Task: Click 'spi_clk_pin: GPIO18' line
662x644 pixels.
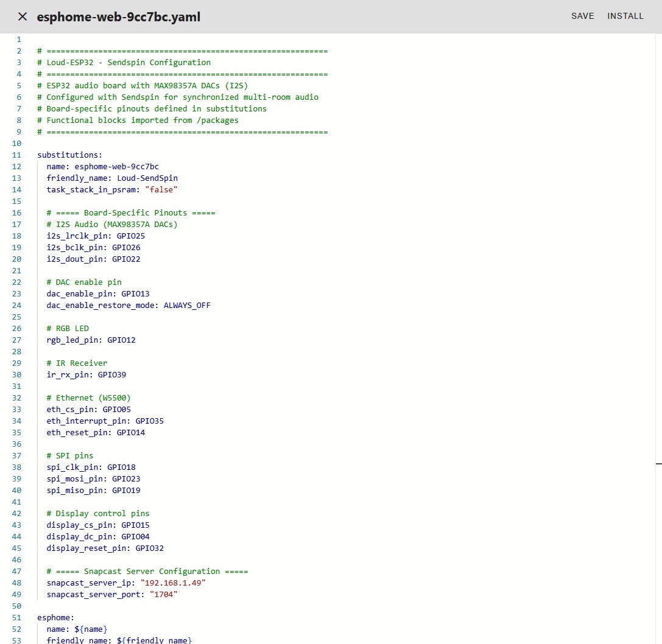Action: tap(91, 467)
